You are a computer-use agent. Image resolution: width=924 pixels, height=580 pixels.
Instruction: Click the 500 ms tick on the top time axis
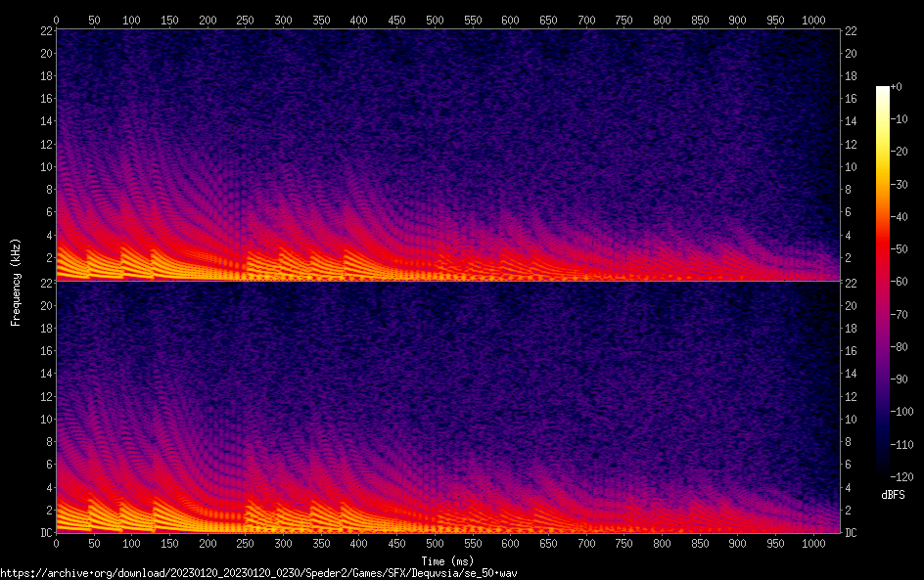[x=435, y=20]
